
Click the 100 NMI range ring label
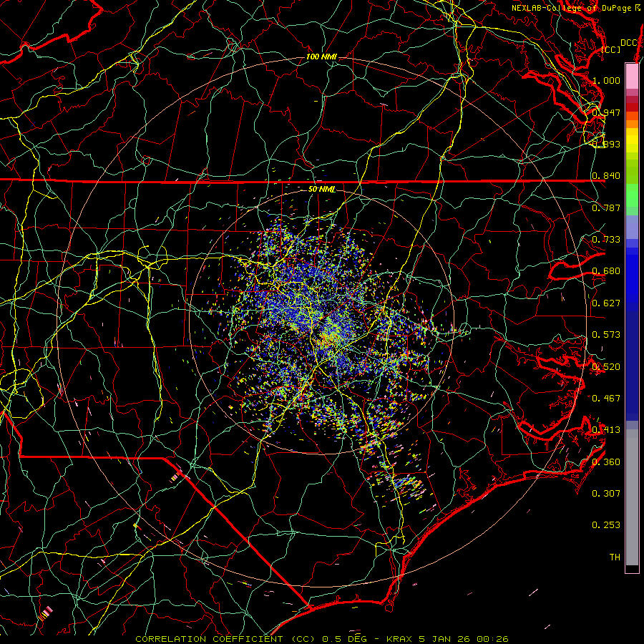321,57
